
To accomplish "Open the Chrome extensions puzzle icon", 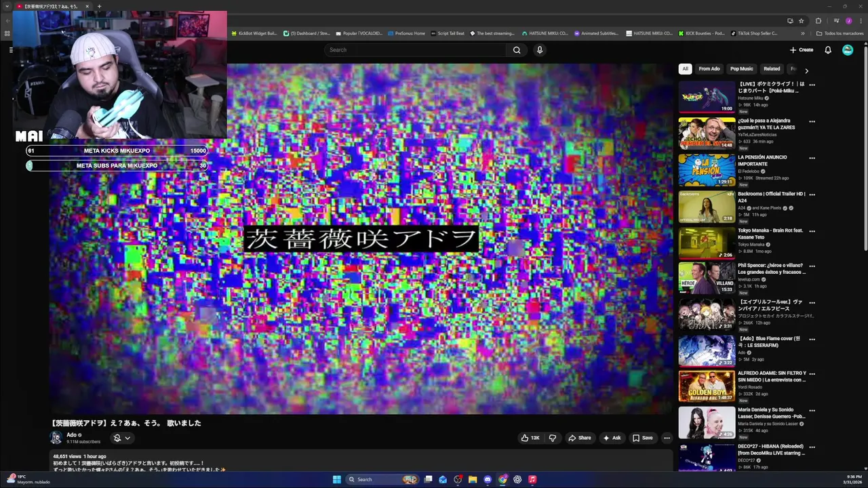I will (818, 21).
